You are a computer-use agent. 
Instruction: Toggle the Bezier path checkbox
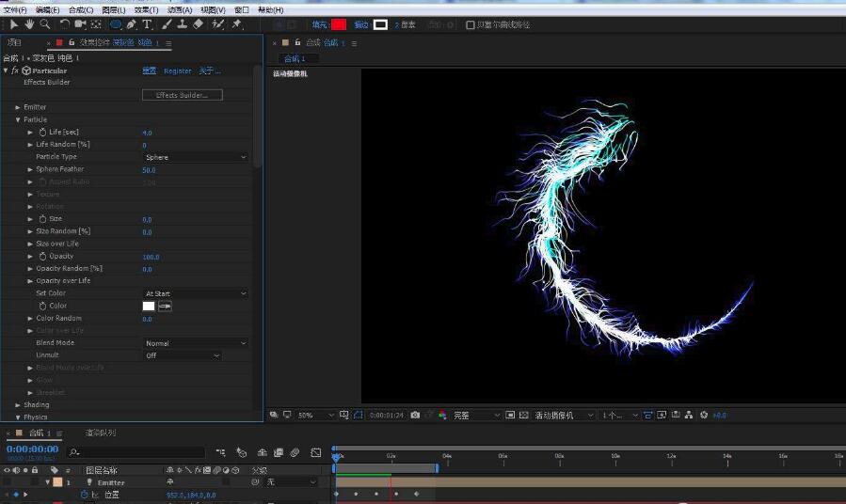[x=471, y=25]
